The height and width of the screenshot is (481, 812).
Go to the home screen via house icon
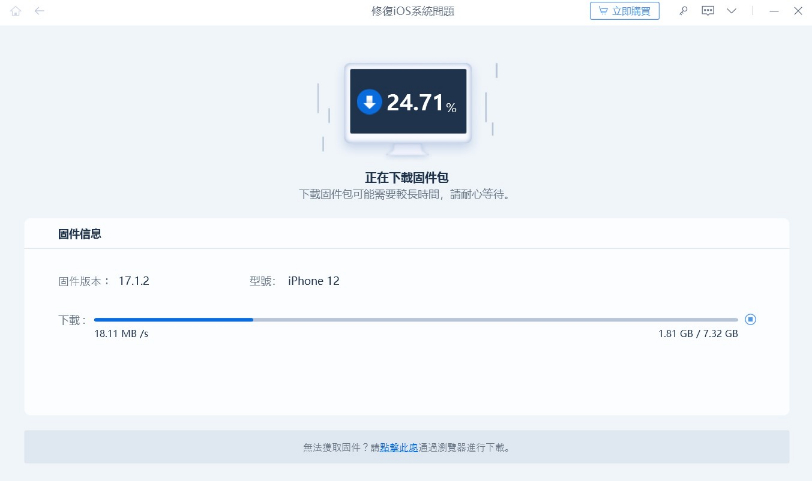pos(15,11)
